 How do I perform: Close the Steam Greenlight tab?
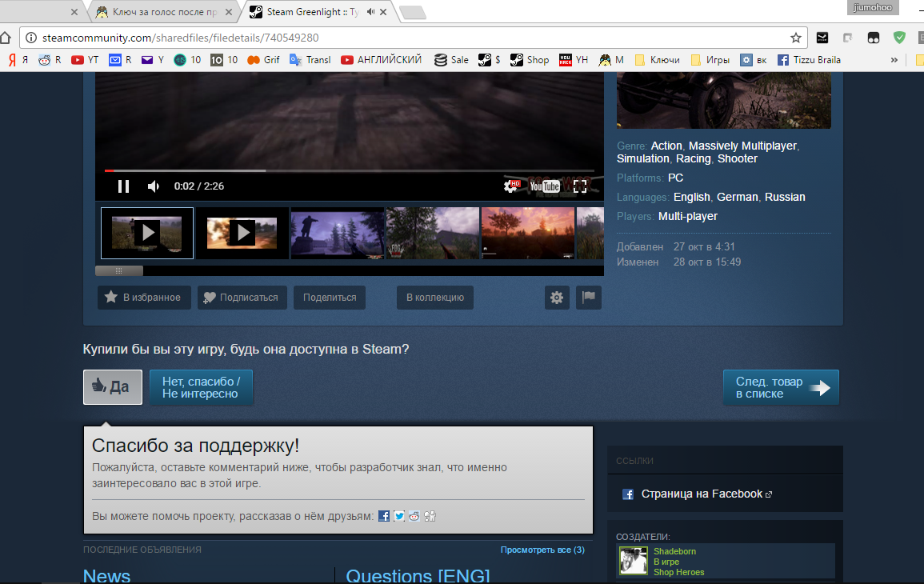383,12
